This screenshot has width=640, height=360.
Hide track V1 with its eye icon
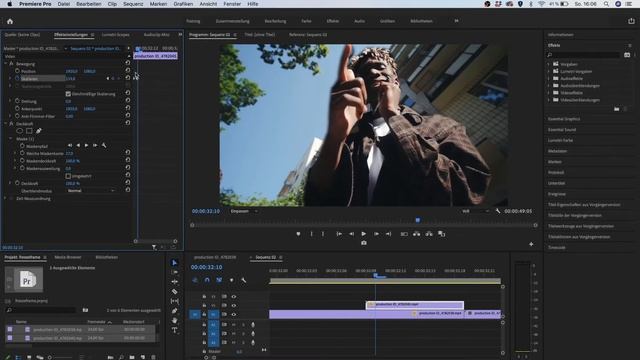[234, 314]
